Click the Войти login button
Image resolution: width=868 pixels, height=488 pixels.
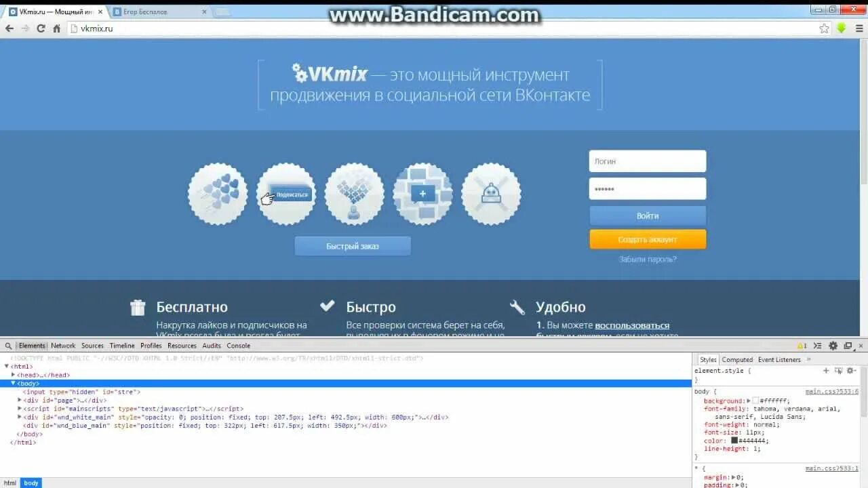point(648,216)
